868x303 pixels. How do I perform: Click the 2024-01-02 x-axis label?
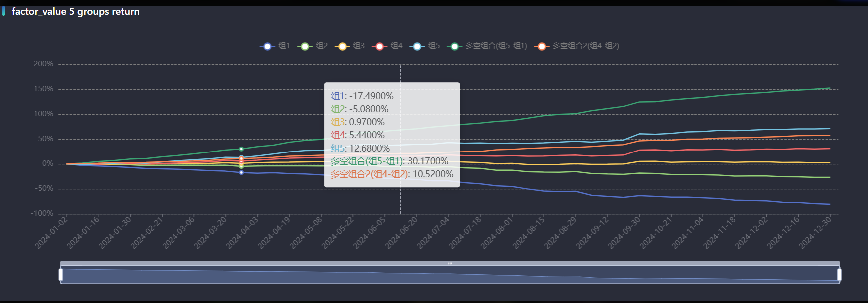point(52,232)
